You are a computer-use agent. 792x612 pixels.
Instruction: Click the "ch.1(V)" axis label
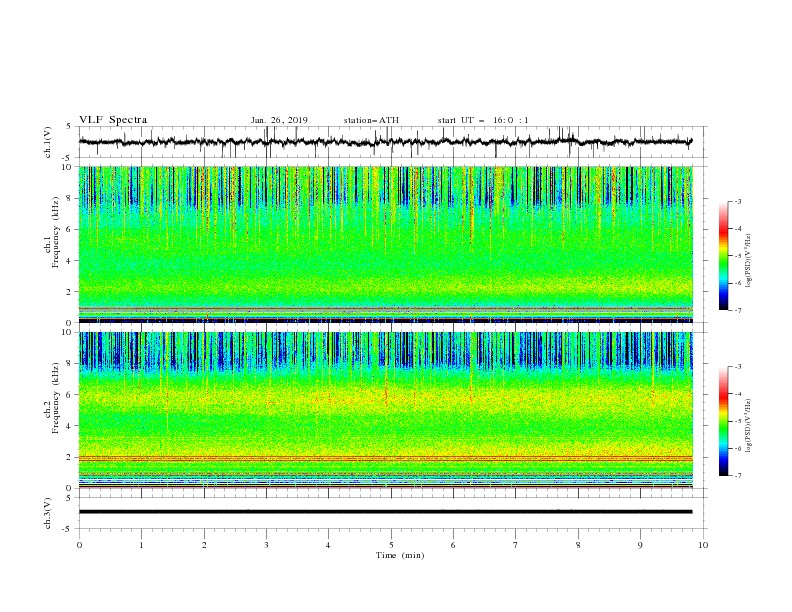[x=48, y=142]
